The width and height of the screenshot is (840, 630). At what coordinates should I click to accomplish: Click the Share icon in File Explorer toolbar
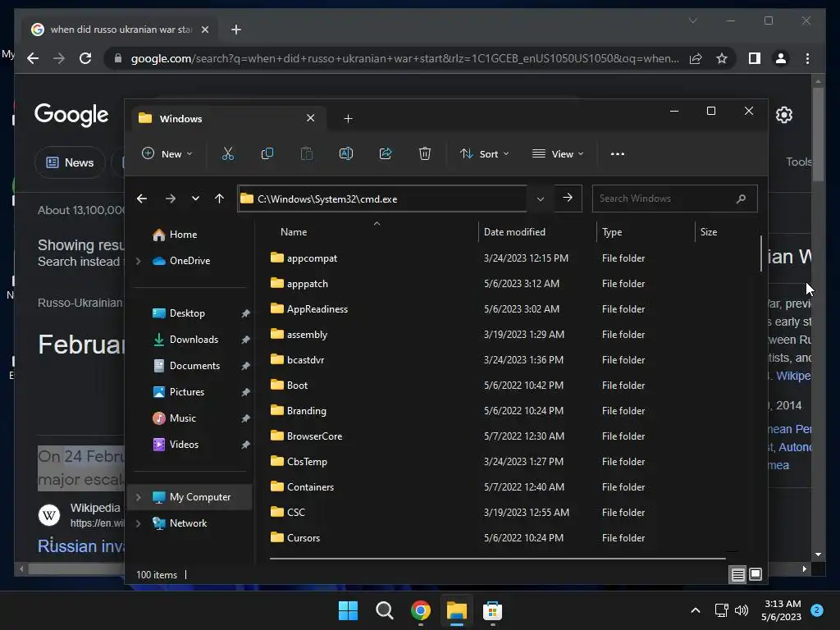tap(386, 153)
